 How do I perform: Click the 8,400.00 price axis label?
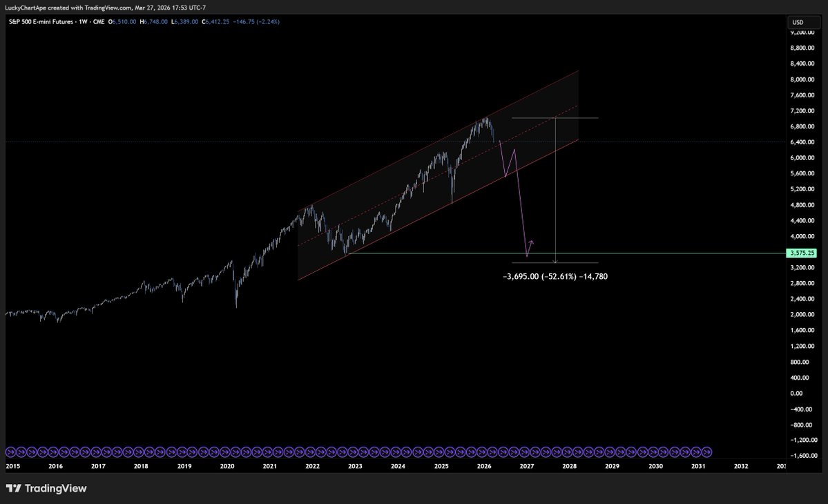(802, 64)
